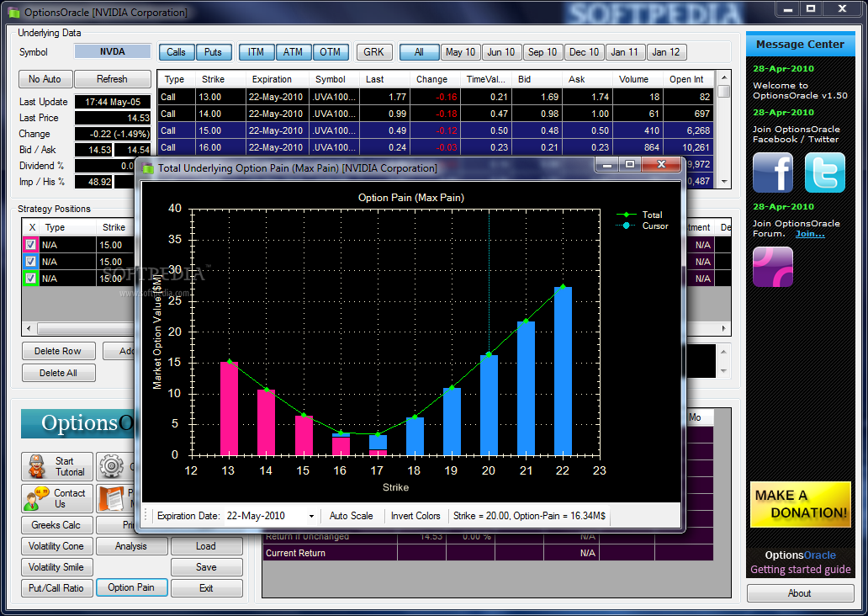The height and width of the screenshot is (616, 868).
Task: Click Invert Colors in chart toolbar
Action: click(415, 516)
